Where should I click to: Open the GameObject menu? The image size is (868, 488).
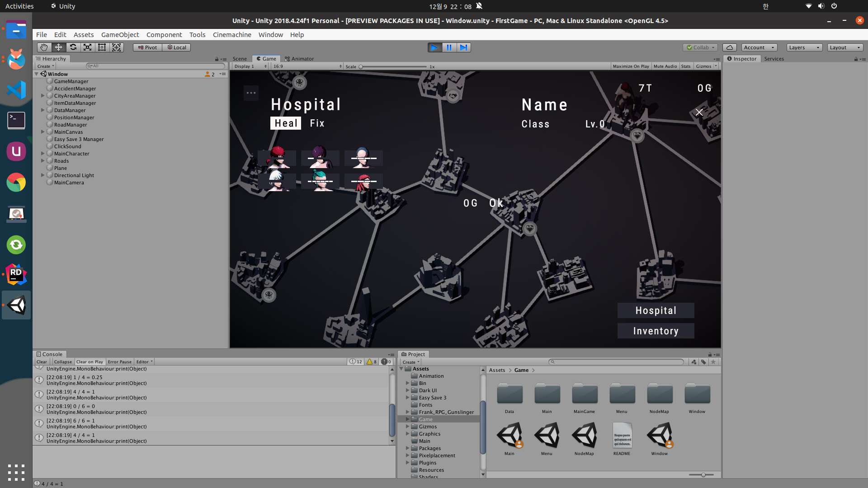(x=120, y=35)
